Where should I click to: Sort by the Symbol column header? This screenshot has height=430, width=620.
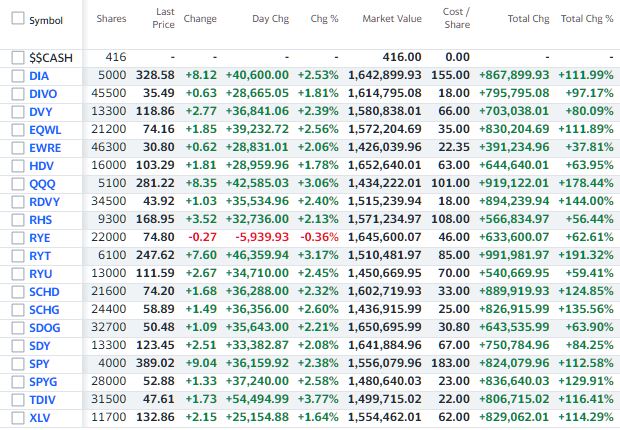point(46,19)
